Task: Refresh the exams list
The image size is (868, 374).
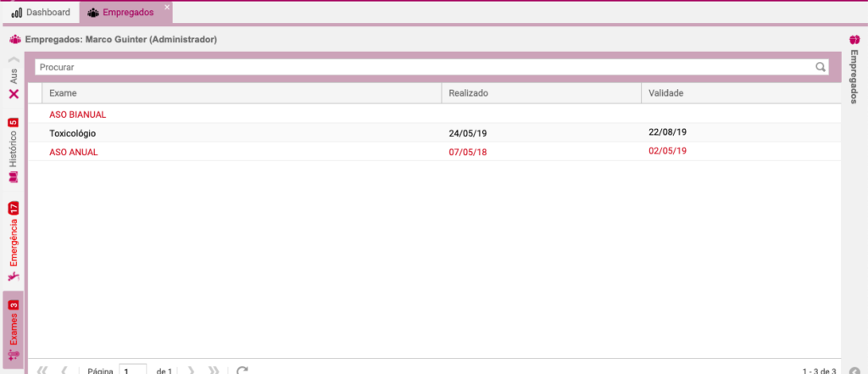Action: point(242,370)
